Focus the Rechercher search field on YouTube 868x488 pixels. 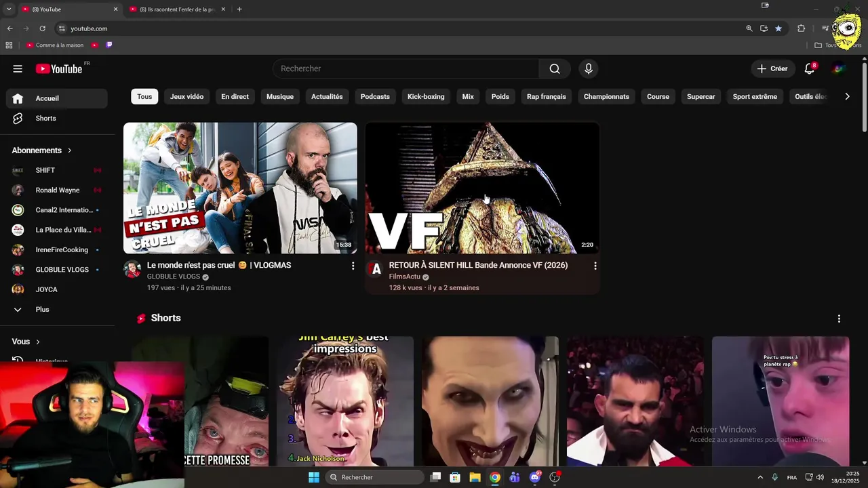(406, 68)
